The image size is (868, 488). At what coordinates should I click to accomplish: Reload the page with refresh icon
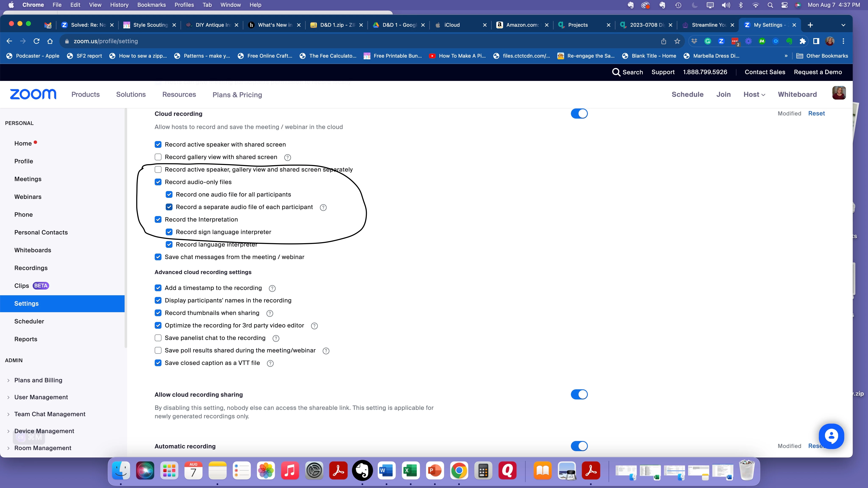36,41
